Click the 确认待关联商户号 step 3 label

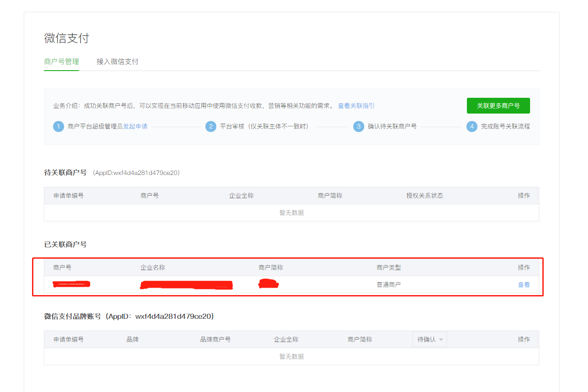pos(392,126)
